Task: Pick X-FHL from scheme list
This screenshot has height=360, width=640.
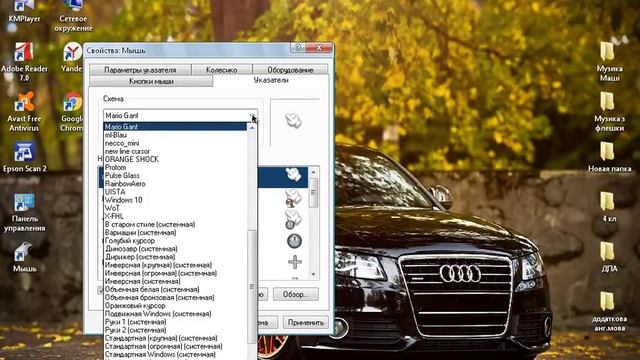Action: point(175,216)
